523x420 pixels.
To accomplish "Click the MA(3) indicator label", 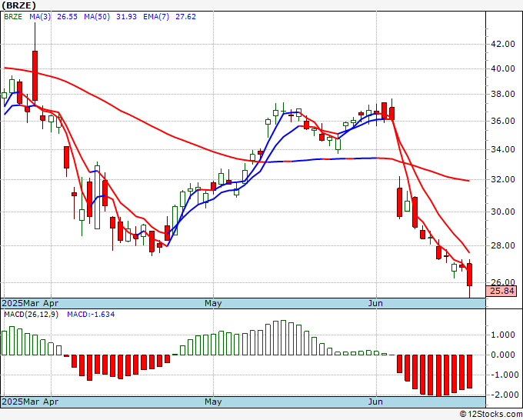I will 40,17.
